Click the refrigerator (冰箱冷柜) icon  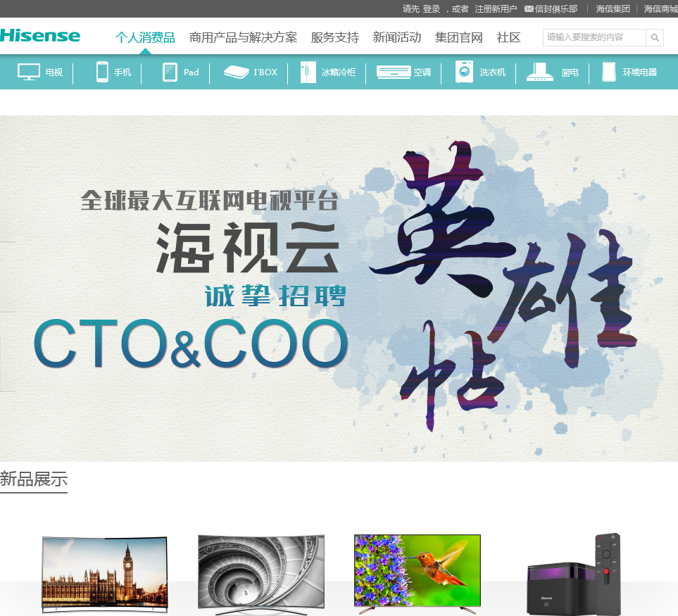(308, 72)
